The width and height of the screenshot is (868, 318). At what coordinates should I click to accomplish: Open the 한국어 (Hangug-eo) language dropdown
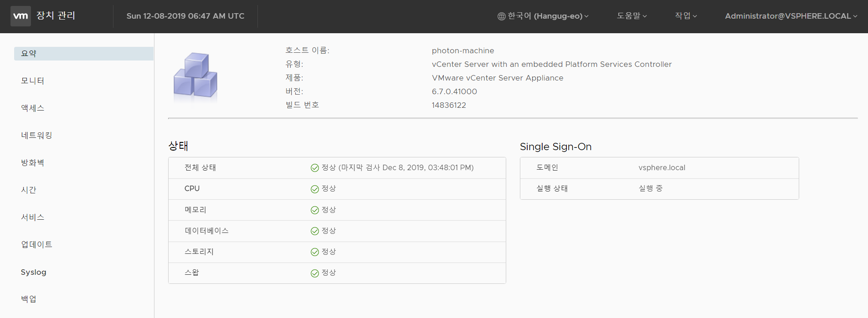click(x=543, y=16)
